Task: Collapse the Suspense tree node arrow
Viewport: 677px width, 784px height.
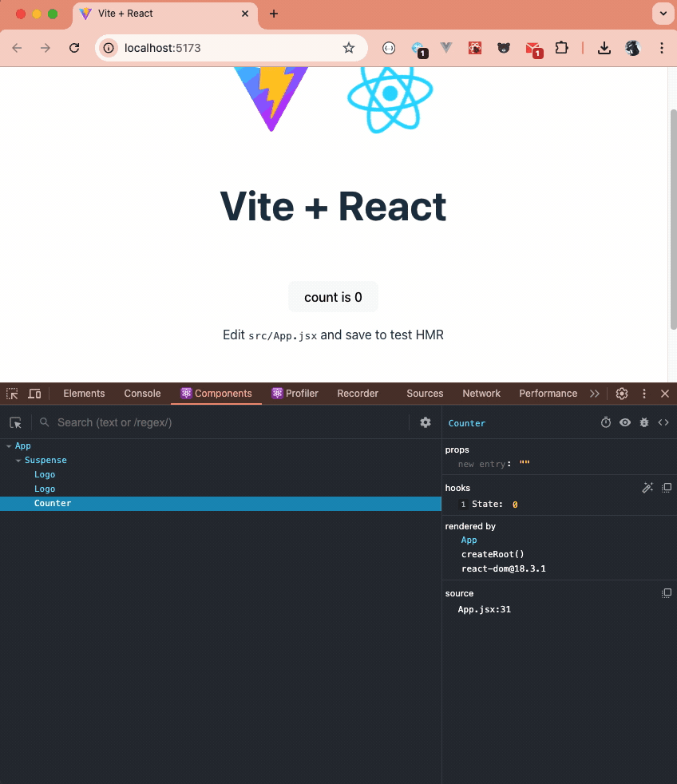Action: coord(18,461)
